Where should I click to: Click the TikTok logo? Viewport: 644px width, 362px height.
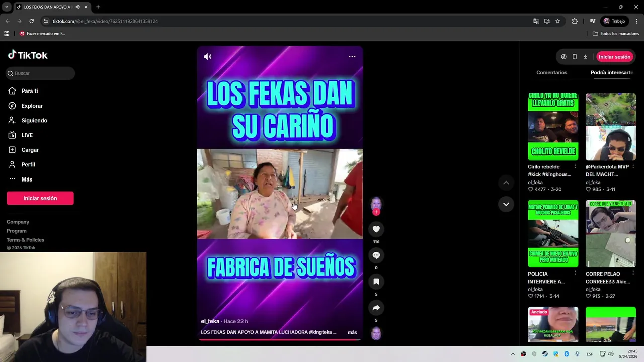click(x=28, y=55)
